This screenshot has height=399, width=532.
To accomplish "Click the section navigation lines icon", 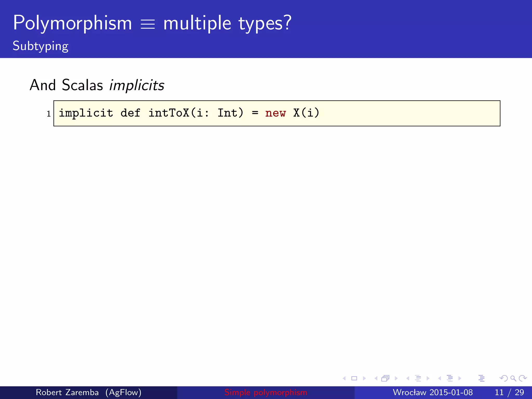I will [x=450, y=378].
